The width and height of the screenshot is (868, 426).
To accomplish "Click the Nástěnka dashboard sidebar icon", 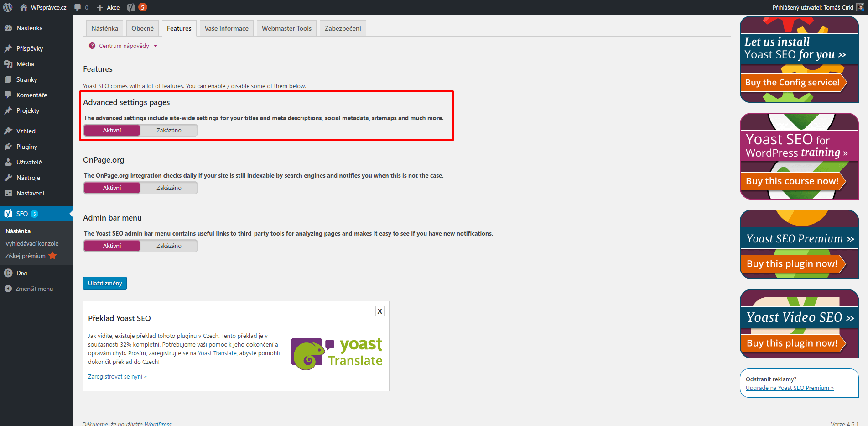I will (8, 28).
